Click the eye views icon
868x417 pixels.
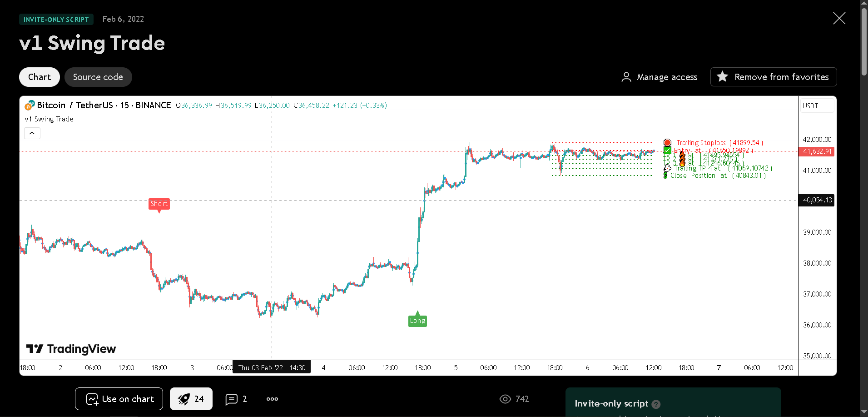(x=505, y=399)
